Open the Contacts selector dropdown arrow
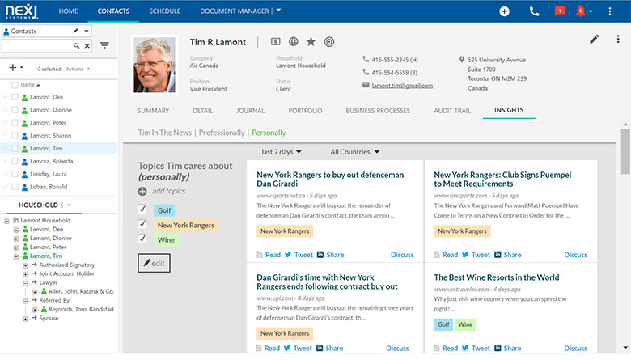This screenshot has width=631, height=364. 86,31
